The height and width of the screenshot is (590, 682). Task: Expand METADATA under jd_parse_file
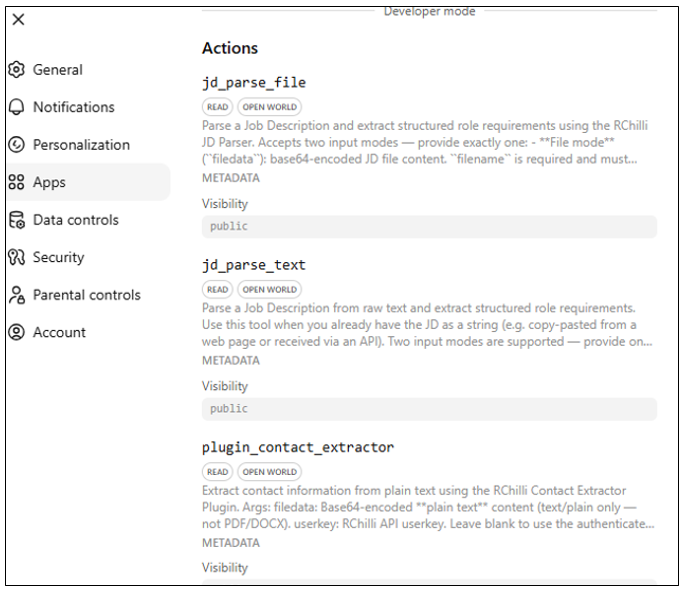click(x=231, y=178)
